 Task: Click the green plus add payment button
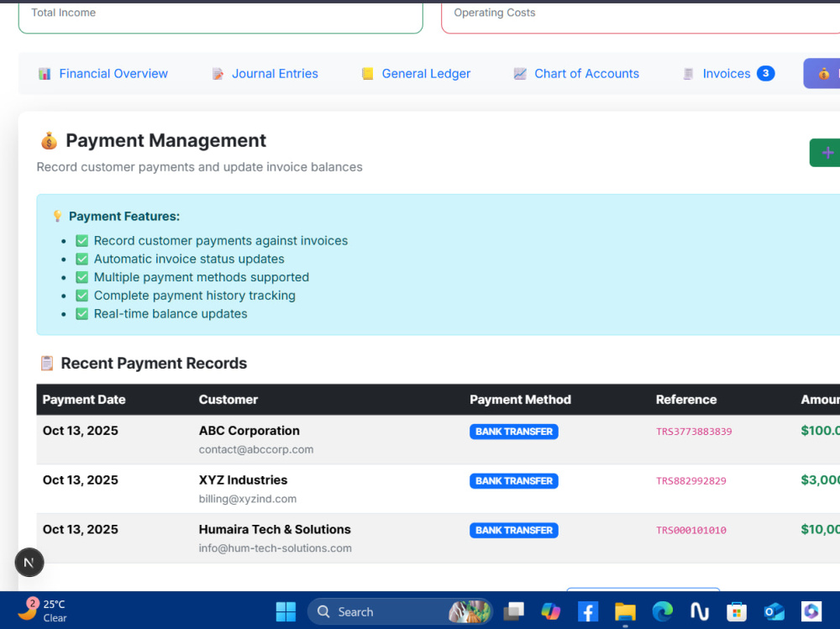point(825,153)
